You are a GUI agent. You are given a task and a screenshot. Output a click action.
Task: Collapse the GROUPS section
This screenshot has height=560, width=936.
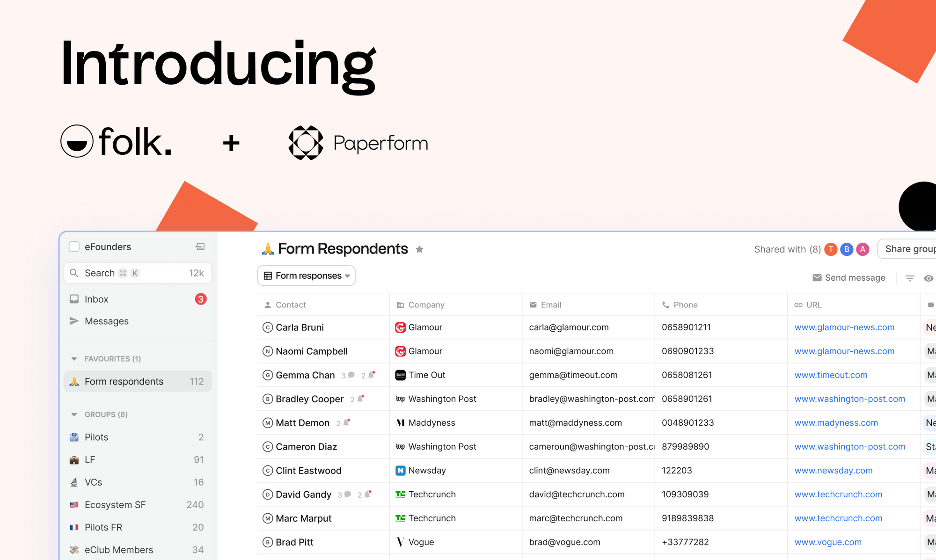[x=74, y=415]
